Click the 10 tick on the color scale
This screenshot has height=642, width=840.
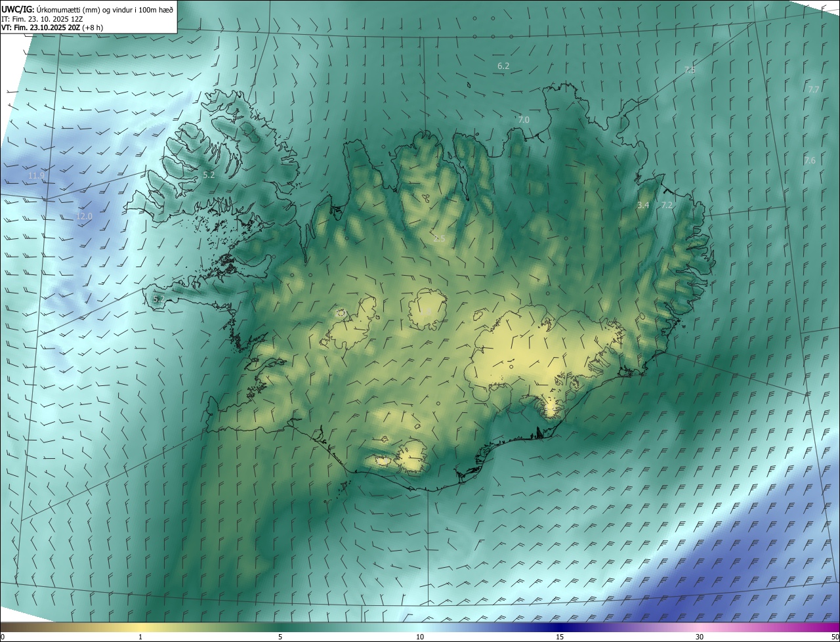tap(420, 637)
